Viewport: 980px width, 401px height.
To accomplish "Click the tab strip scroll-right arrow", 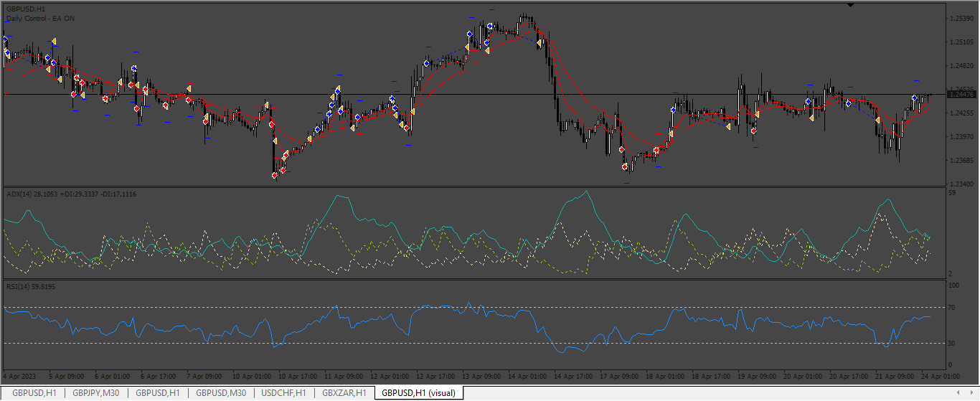I will [x=972, y=392].
